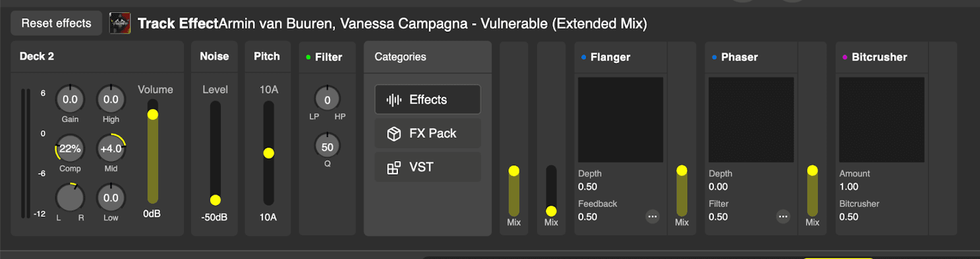Click the Comp knob showing 22%

(70, 148)
